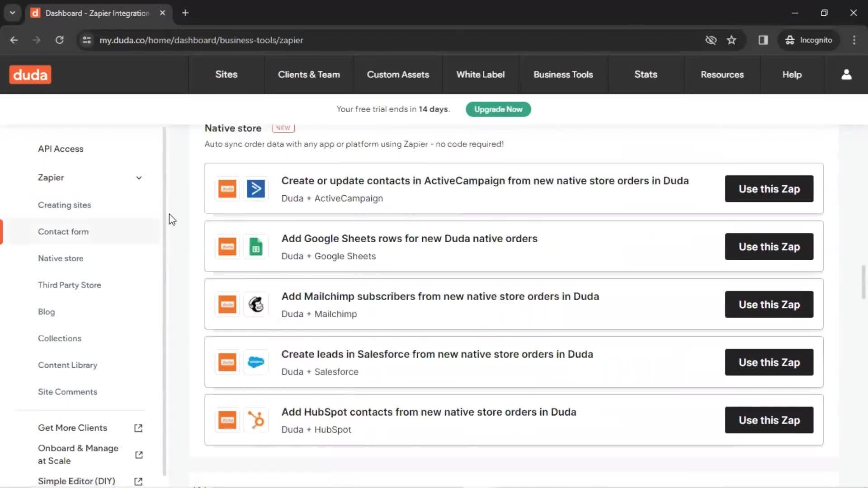Open Chrome three-dot menu
Viewport: 868px width, 488px height.
point(854,40)
